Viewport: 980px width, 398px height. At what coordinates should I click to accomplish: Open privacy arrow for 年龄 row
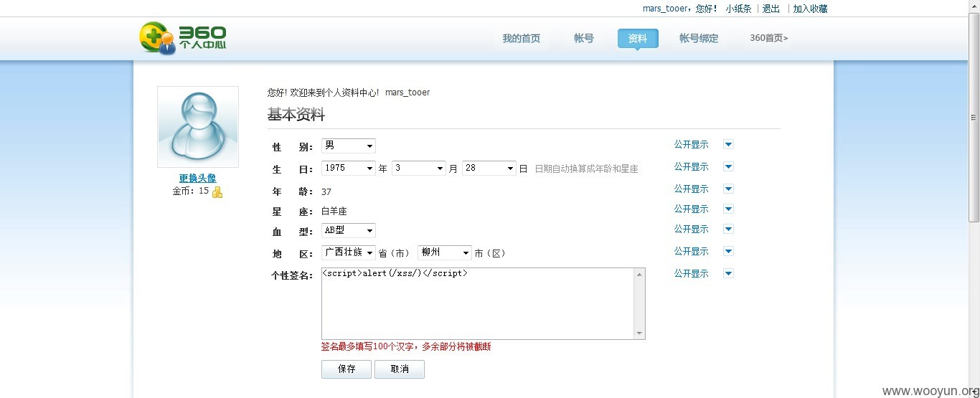pos(728,189)
